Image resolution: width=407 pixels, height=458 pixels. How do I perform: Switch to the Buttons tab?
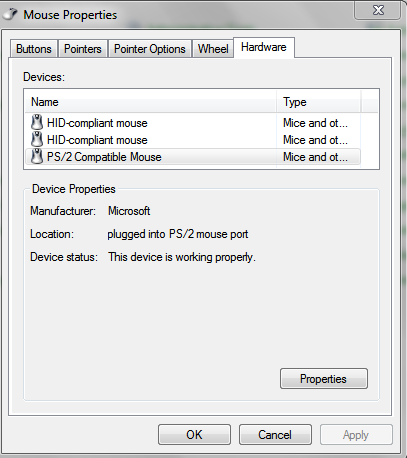34,49
